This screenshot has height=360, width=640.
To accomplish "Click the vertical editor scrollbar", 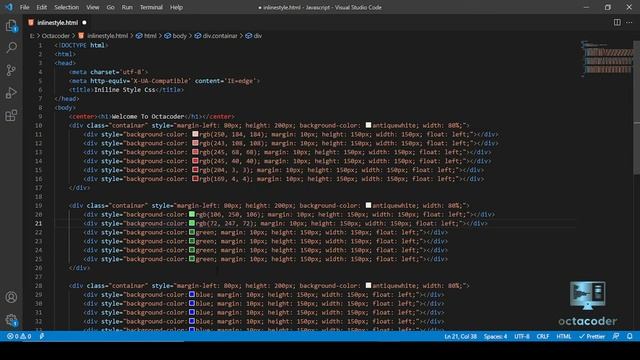I will tap(636, 108).
